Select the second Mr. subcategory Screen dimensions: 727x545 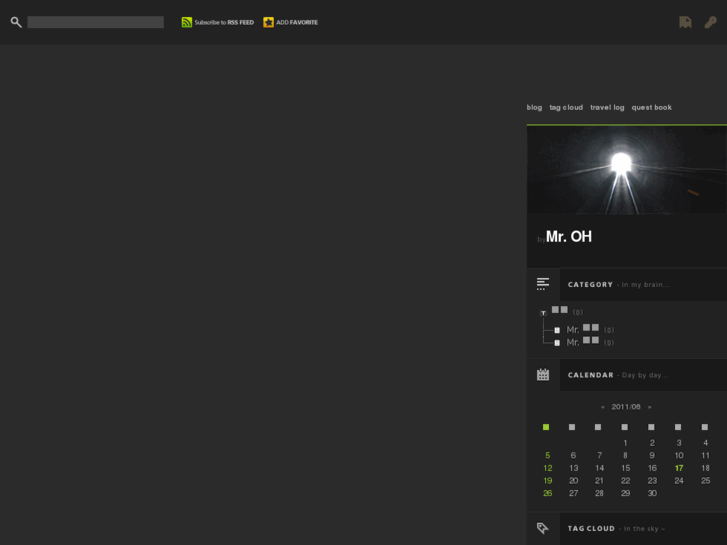click(583, 342)
